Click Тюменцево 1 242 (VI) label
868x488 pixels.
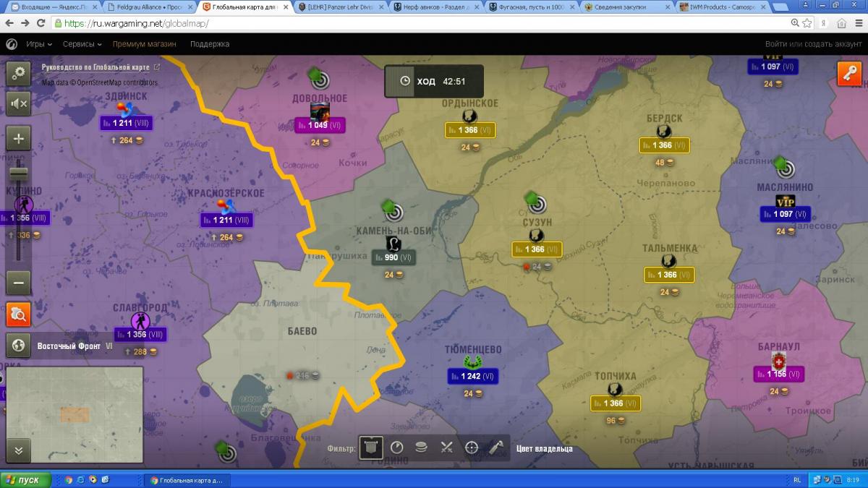473,376
